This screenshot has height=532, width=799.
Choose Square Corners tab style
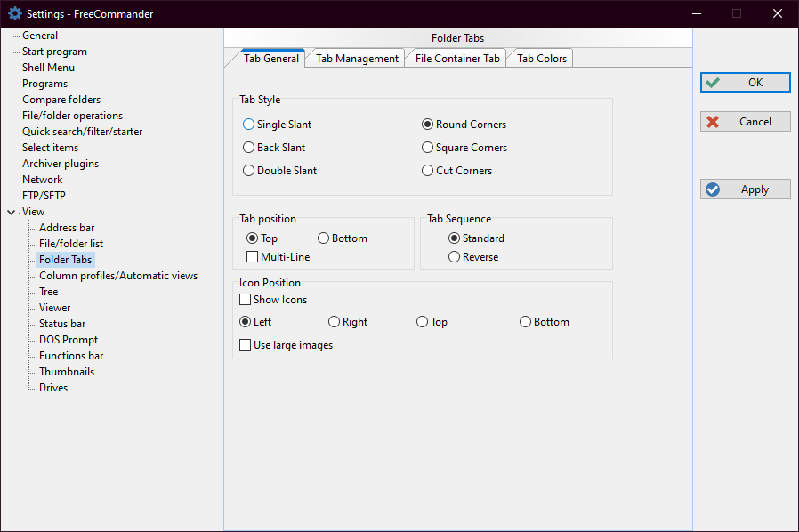(428, 148)
